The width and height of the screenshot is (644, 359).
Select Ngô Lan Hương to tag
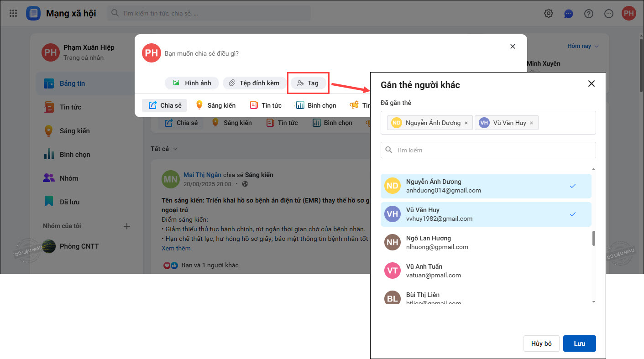pos(486,243)
